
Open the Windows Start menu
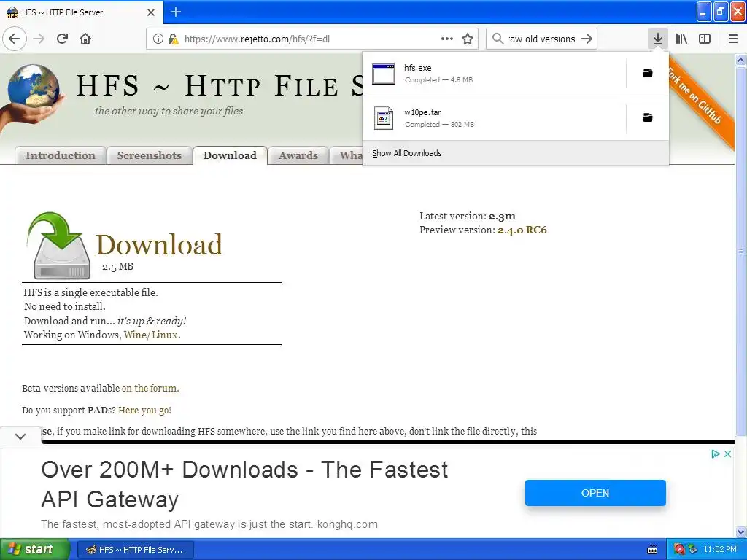click(34, 550)
